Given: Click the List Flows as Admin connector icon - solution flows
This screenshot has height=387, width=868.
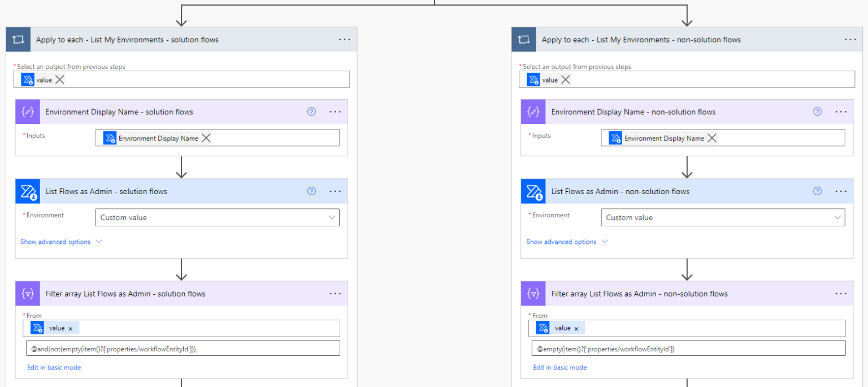Looking at the screenshot, I should coord(28,191).
